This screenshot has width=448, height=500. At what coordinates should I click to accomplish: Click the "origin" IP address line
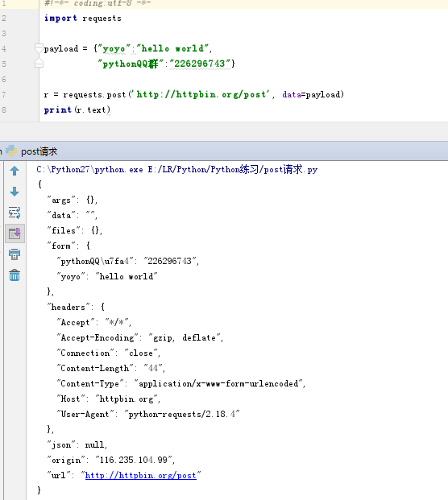point(111,460)
